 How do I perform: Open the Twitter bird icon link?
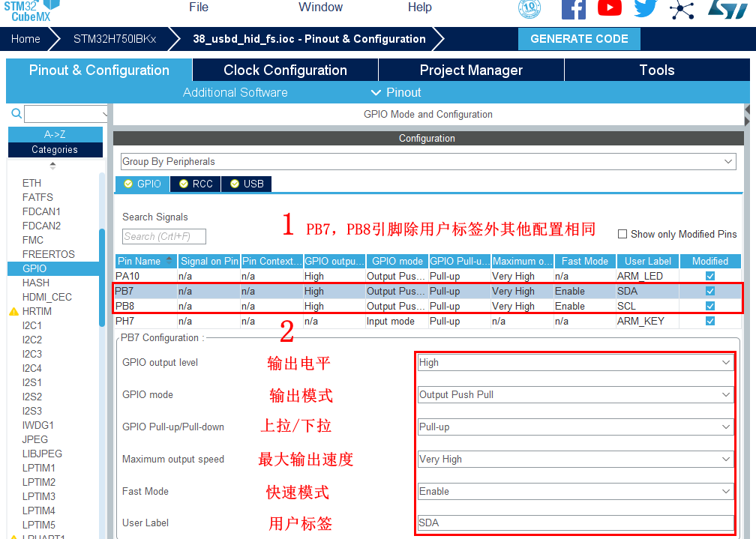(x=645, y=8)
